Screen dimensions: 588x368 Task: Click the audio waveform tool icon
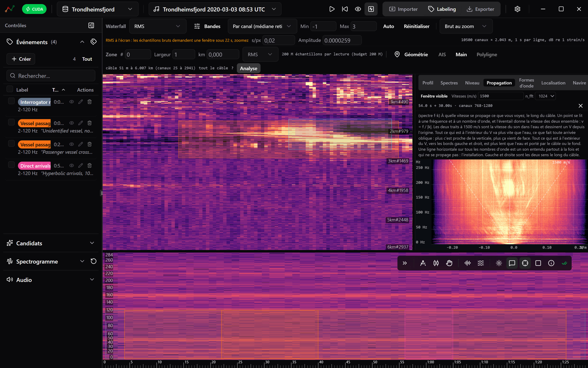467,263
